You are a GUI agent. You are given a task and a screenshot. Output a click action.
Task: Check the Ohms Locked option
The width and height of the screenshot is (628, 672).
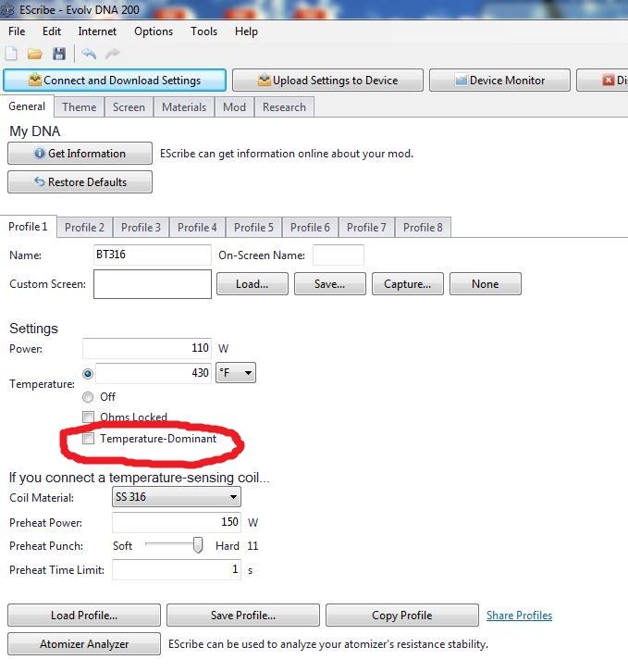89,417
